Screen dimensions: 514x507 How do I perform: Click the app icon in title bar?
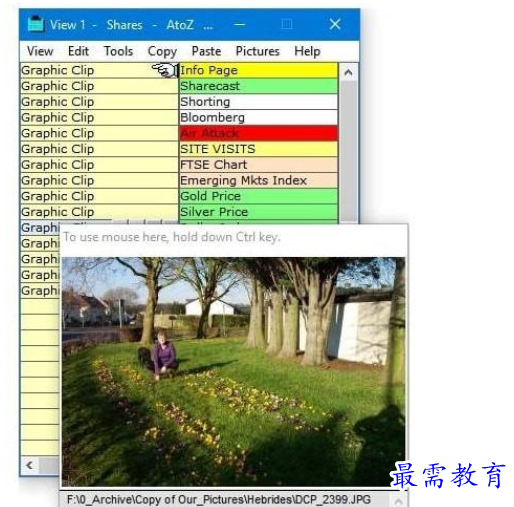(36, 24)
